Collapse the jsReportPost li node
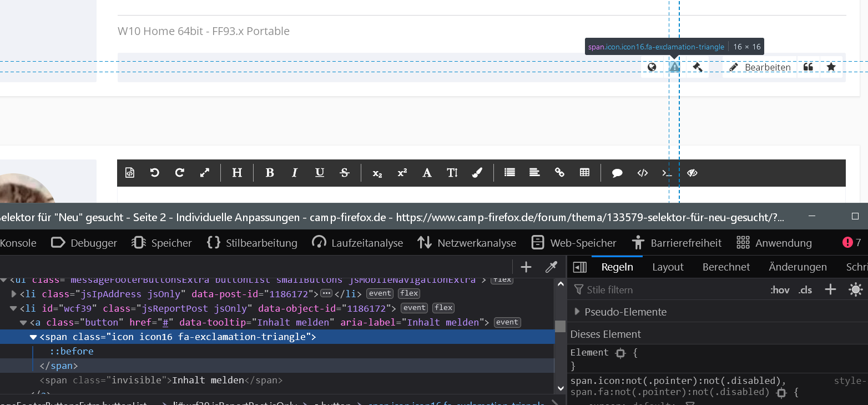The image size is (868, 405). click(14, 308)
